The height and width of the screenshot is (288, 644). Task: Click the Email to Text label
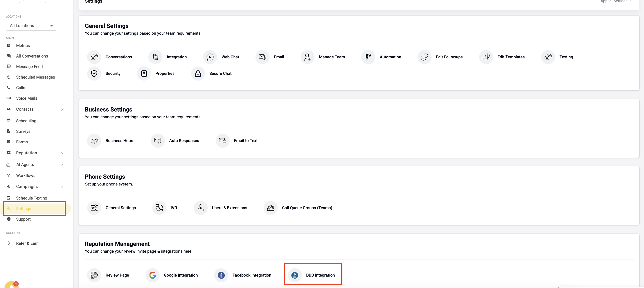pos(245,141)
